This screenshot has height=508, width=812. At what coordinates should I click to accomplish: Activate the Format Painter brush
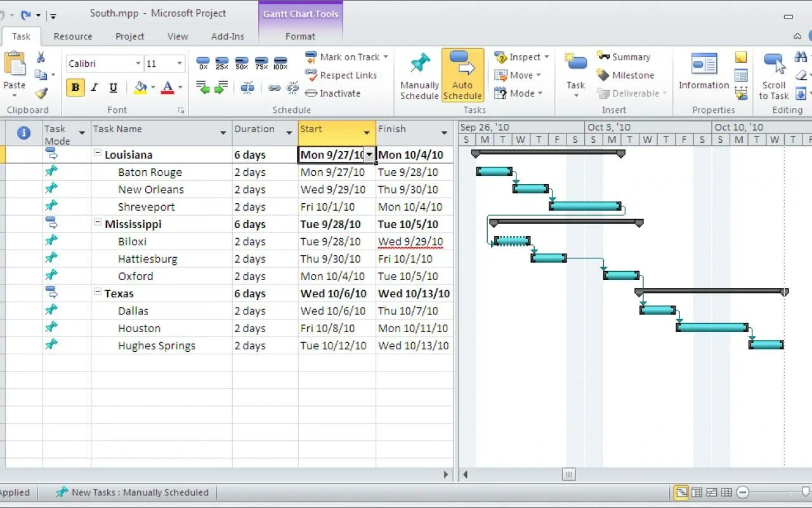41,93
